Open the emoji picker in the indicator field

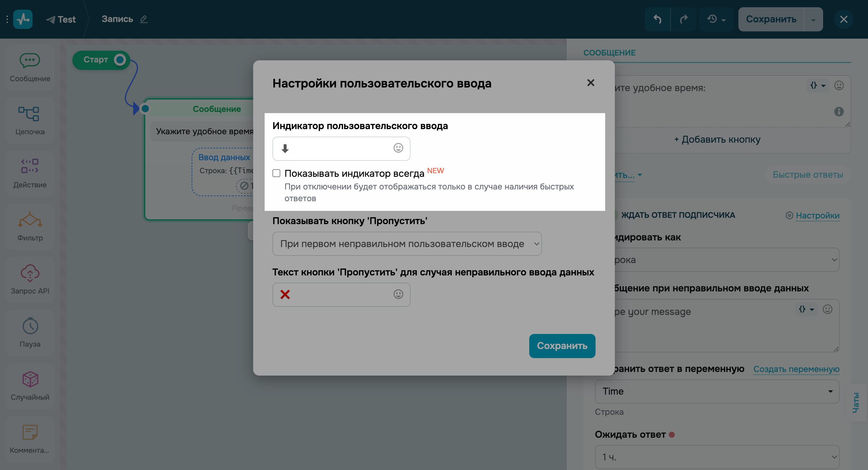click(x=398, y=148)
